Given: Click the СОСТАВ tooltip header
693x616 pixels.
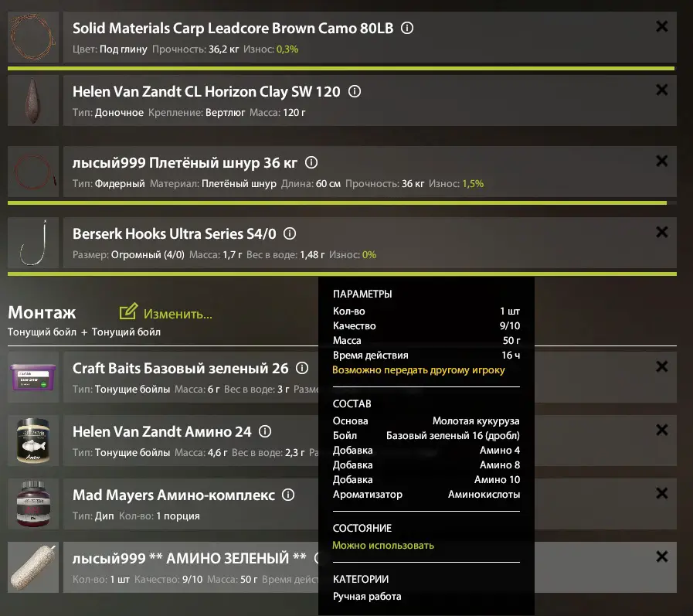Looking at the screenshot, I should pyautogui.click(x=352, y=403).
